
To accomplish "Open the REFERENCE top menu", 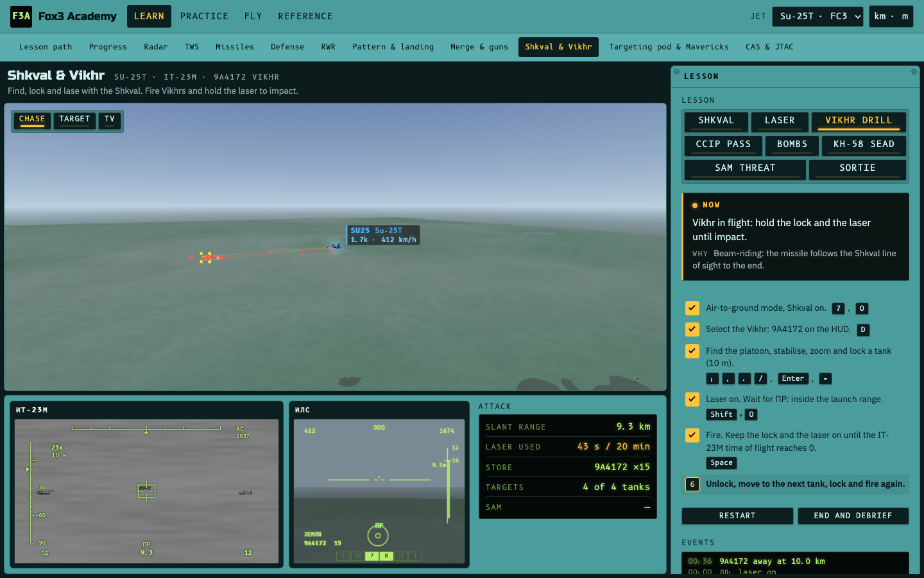I will tap(305, 17).
